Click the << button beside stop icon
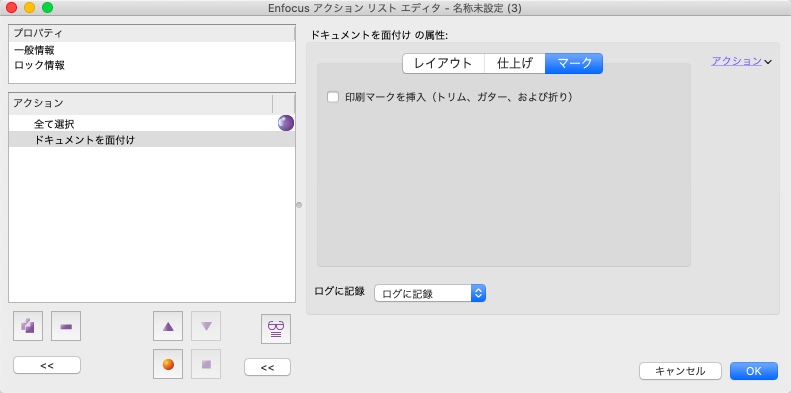 point(267,367)
